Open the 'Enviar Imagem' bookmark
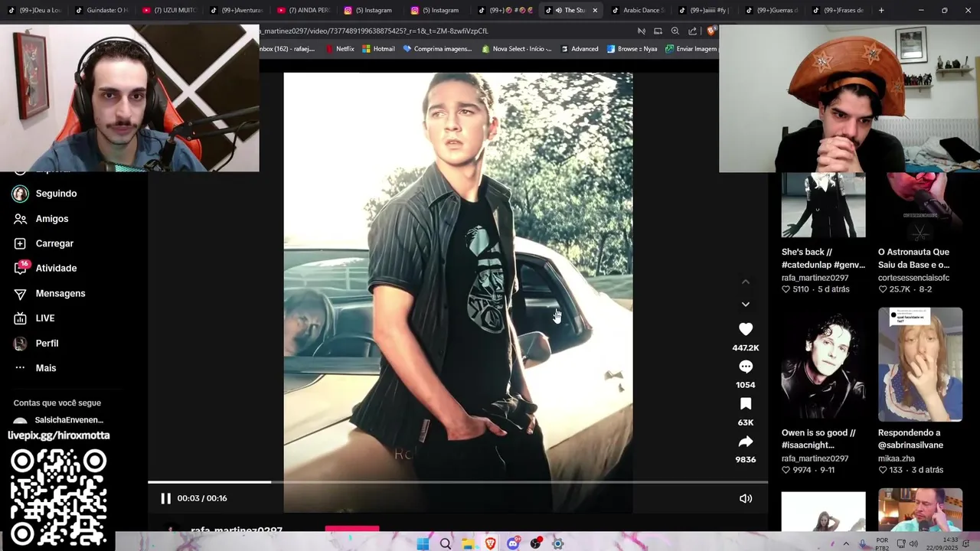Viewport: 980px width, 551px height. (x=691, y=49)
